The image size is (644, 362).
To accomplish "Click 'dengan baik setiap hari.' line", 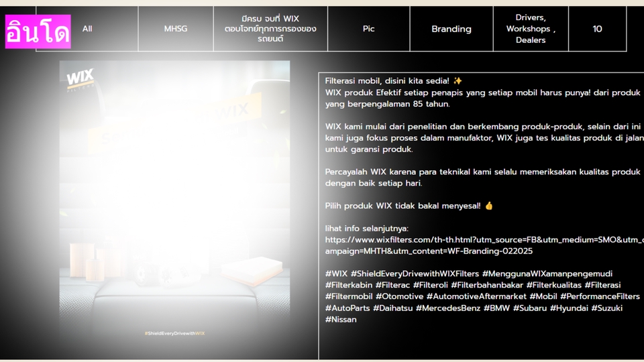I will (x=374, y=184).
